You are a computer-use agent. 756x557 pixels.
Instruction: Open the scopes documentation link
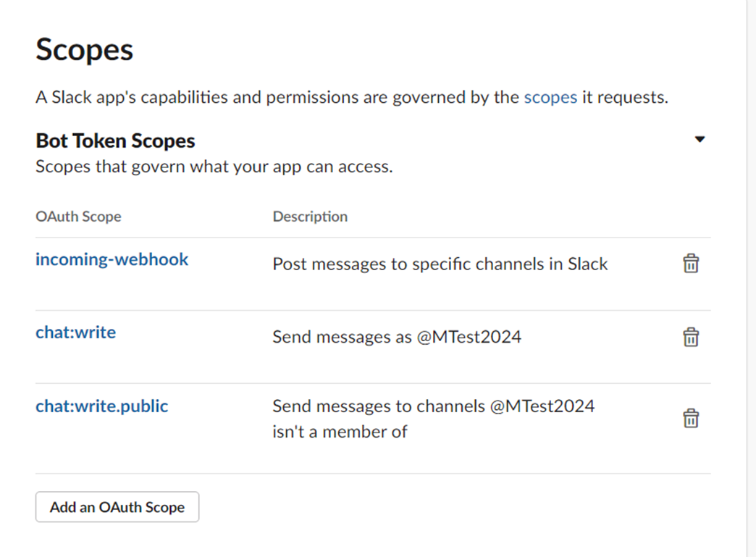pyautogui.click(x=550, y=97)
